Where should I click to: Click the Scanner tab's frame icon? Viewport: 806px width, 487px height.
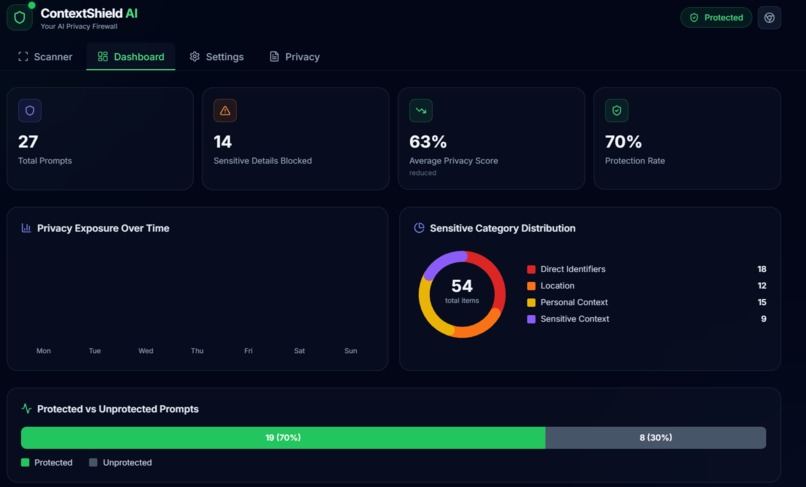23,57
